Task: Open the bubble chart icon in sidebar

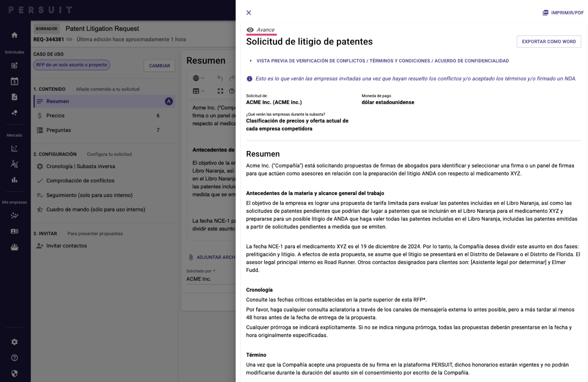Action: click(x=14, y=113)
